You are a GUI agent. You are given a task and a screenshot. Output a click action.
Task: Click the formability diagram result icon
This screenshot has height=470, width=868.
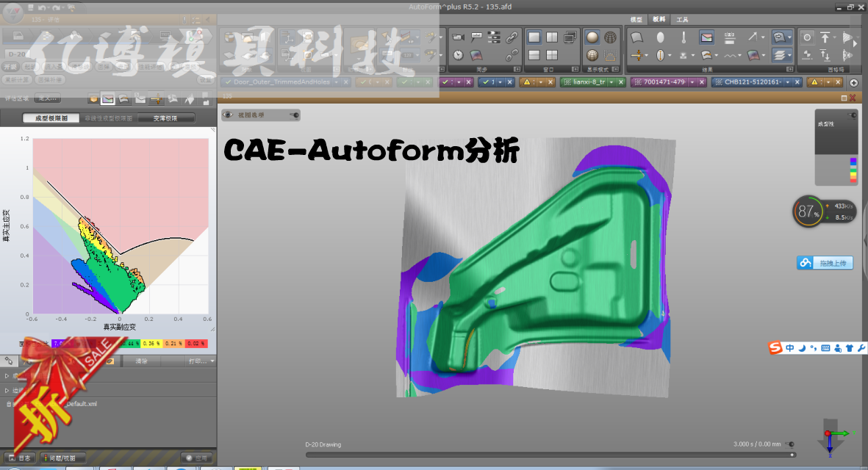point(706,37)
